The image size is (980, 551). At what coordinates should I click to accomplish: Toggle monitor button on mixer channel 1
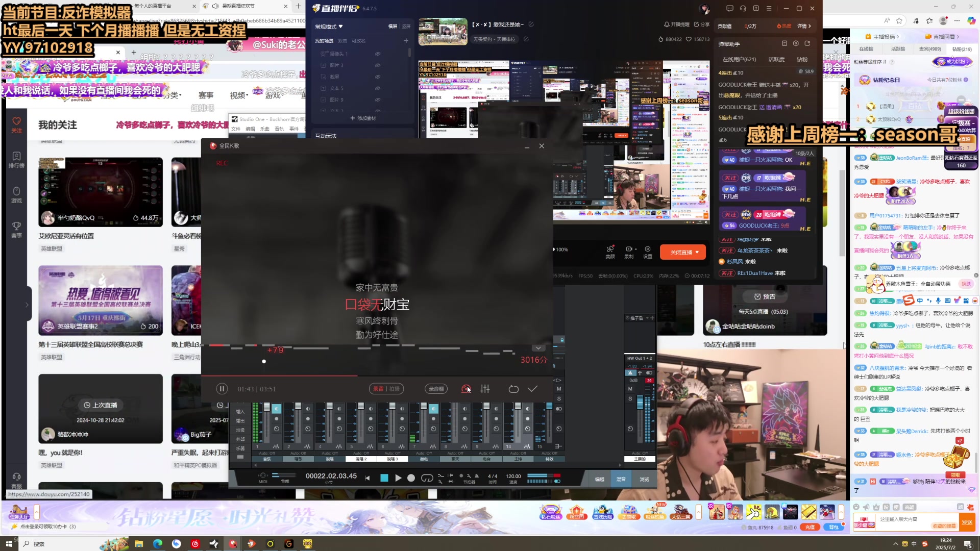click(276, 409)
